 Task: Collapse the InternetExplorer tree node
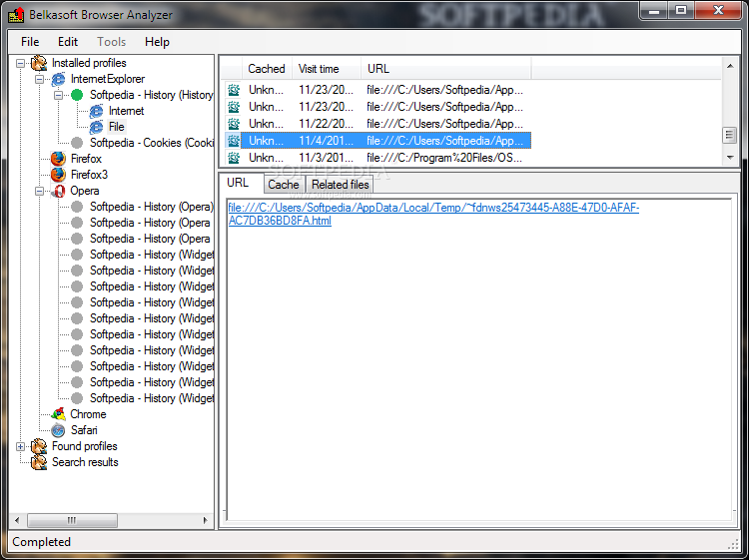click(39, 79)
